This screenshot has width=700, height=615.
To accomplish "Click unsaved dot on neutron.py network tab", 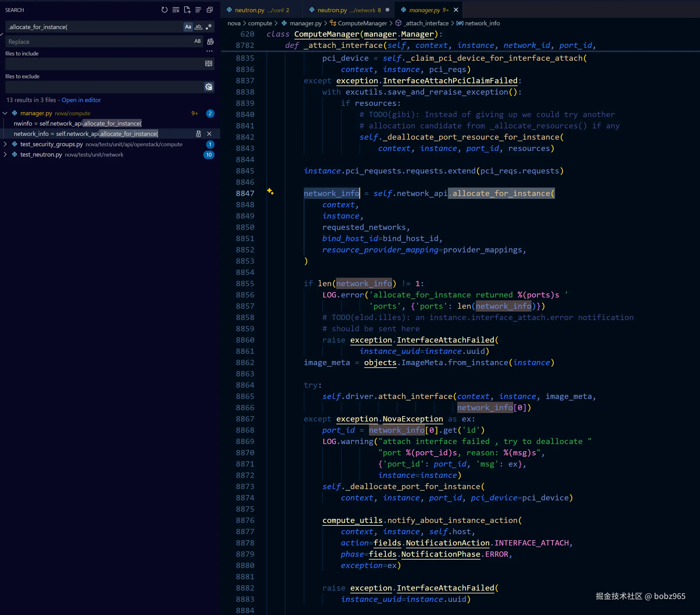I will click(x=387, y=10).
